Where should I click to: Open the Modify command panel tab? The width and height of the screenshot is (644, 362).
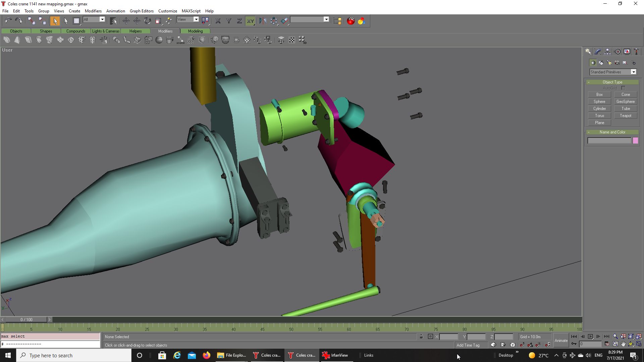point(598,52)
